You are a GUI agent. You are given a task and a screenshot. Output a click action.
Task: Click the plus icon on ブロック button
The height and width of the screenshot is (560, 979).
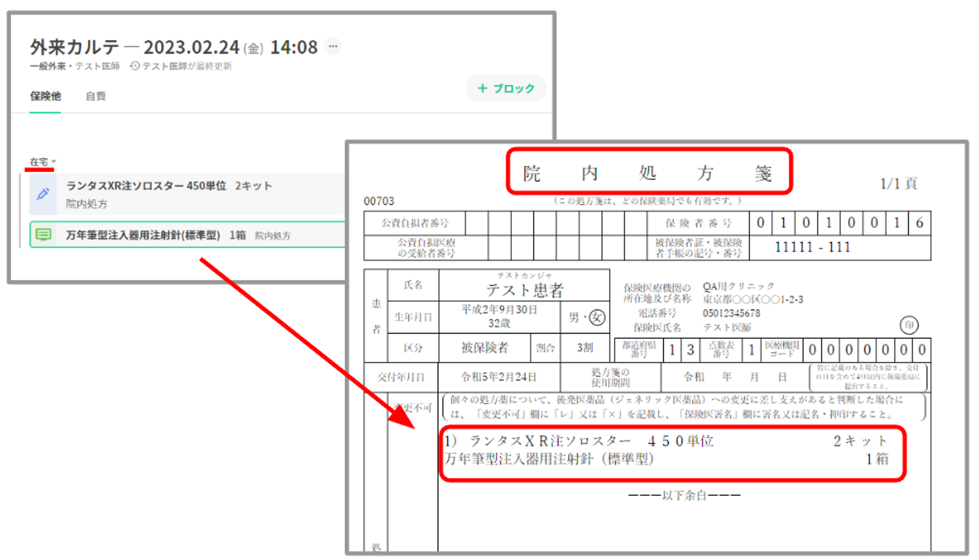482,88
